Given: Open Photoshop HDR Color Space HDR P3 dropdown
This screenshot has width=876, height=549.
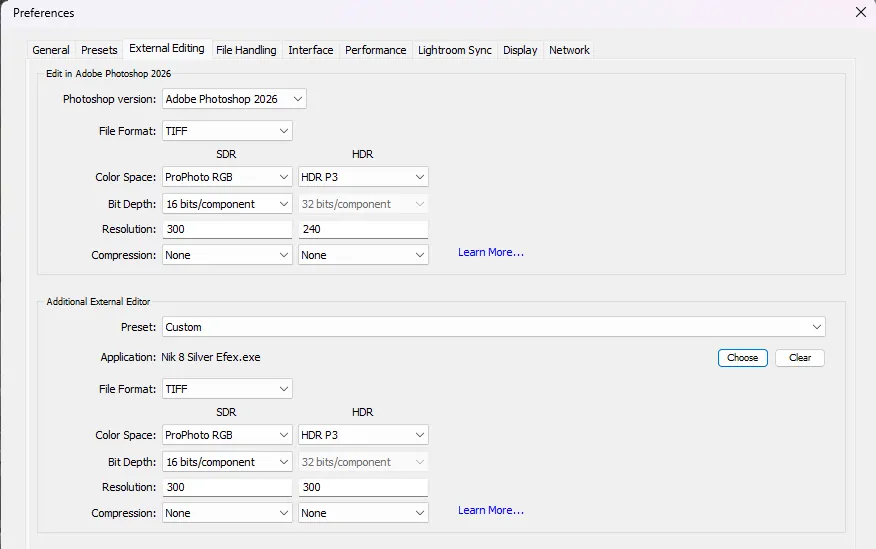Looking at the screenshot, I should click(363, 177).
